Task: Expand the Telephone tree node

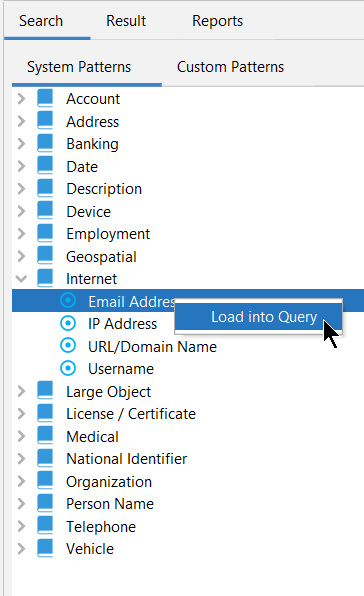Action: 22,526
